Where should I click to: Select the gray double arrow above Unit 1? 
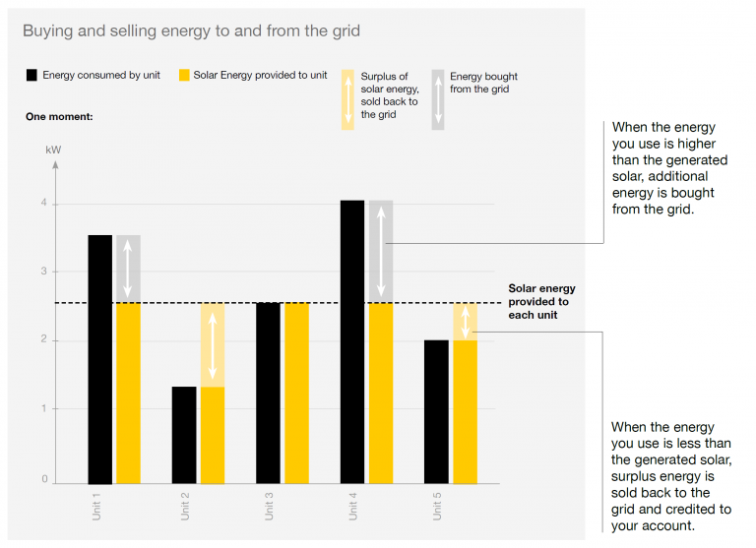click(128, 269)
